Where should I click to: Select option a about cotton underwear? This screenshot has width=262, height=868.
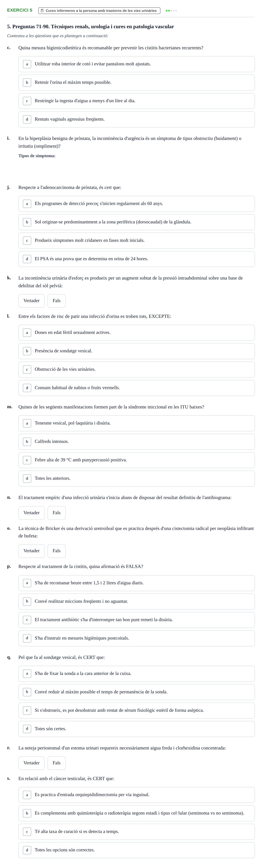pos(136,64)
